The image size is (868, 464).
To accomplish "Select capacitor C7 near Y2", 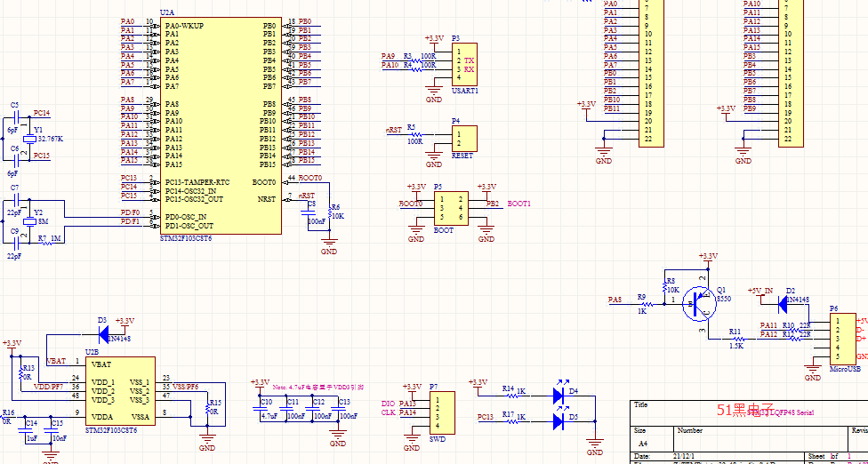I will (15, 200).
